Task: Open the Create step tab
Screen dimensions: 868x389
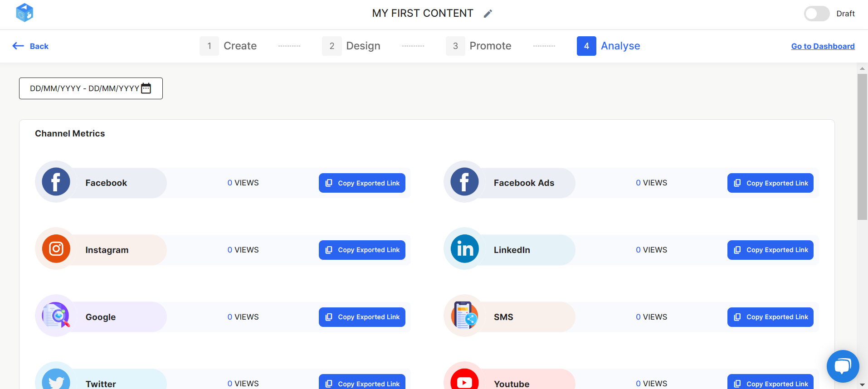Action: [x=229, y=46]
